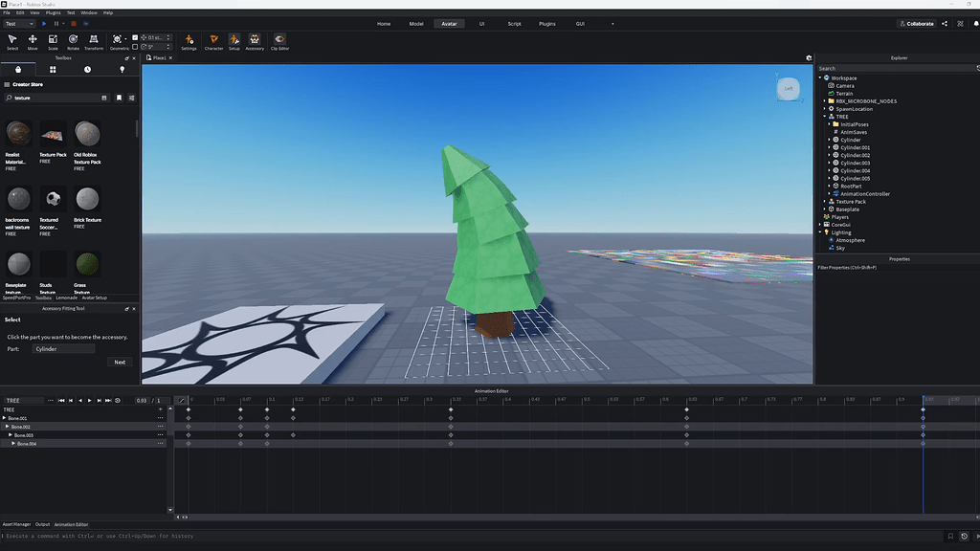Switch to the Asset Manager tab
The width and height of the screenshot is (980, 551).
pyautogui.click(x=16, y=525)
